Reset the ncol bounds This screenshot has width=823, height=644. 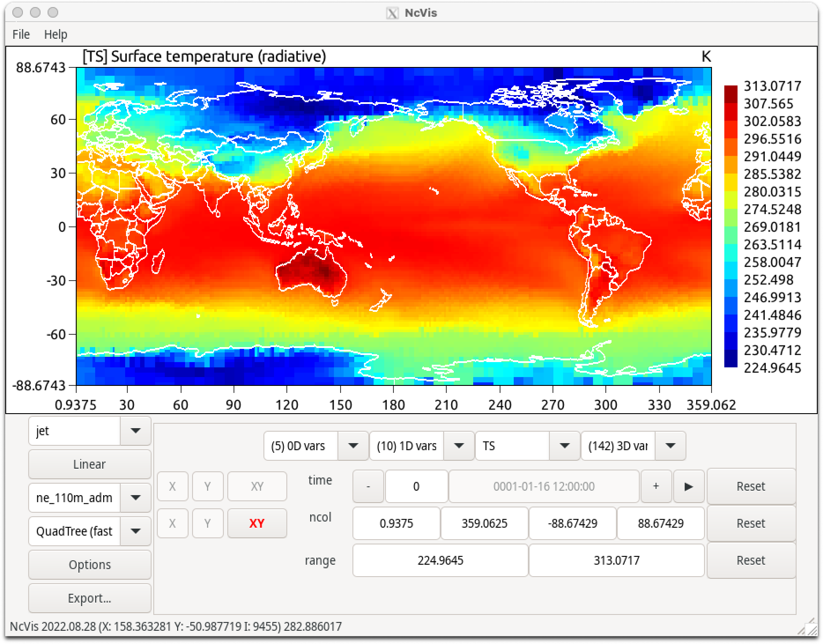(x=751, y=523)
